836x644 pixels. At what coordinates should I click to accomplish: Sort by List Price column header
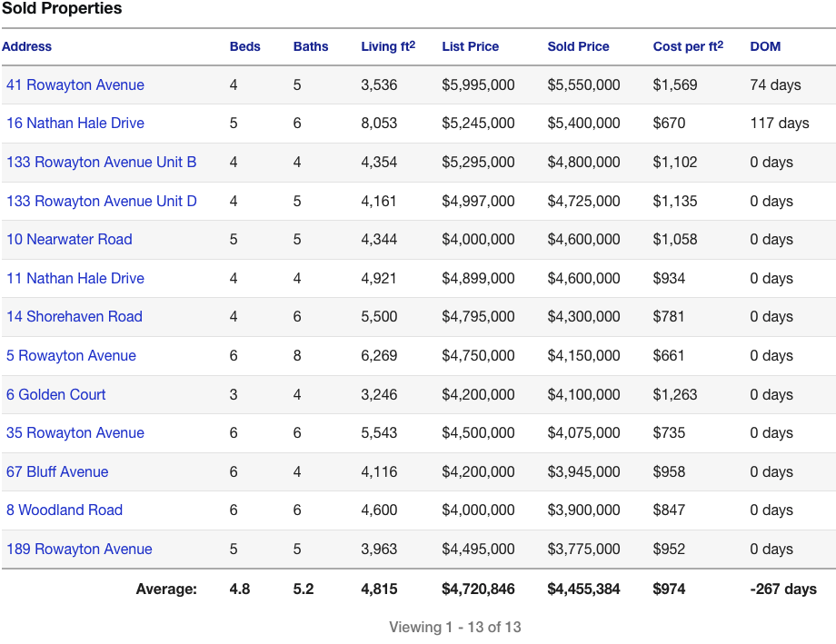pyautogui.click(x=470, y=46)
